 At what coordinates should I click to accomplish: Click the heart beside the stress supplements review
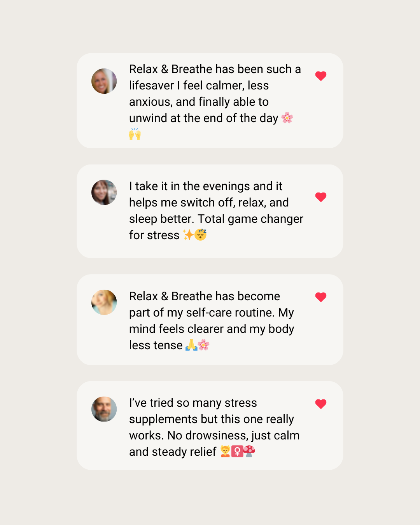[321, 404]
